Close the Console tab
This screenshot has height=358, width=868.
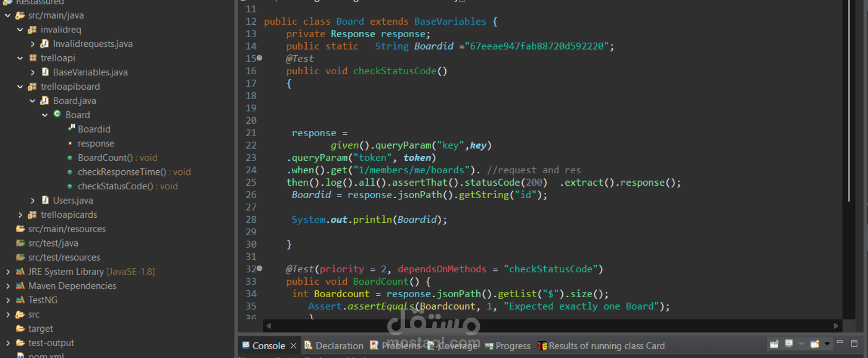pyautogui.click(x=293, y=346)
